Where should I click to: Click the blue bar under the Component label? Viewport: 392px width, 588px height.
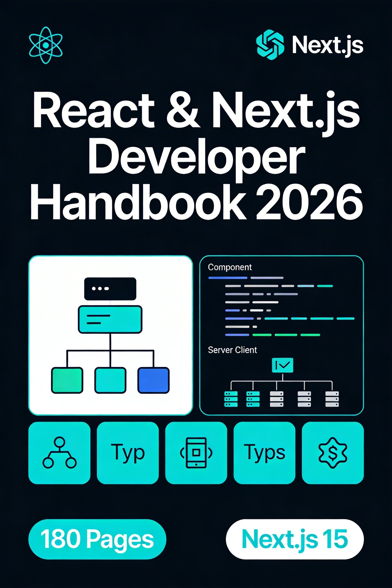pos(228,278)
